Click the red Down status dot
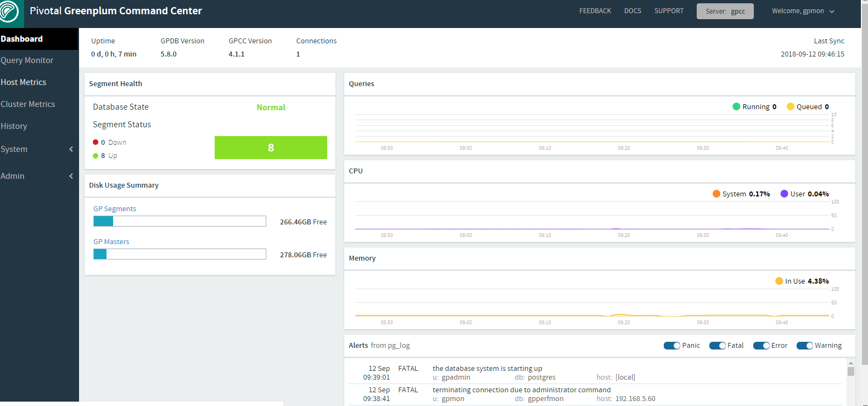The height and width of the screenshot is (406, 868). (x=96, y=142)
